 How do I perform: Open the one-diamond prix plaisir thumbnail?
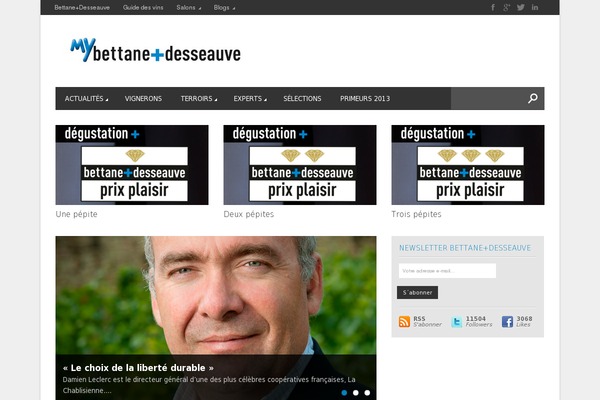point(132,165)
